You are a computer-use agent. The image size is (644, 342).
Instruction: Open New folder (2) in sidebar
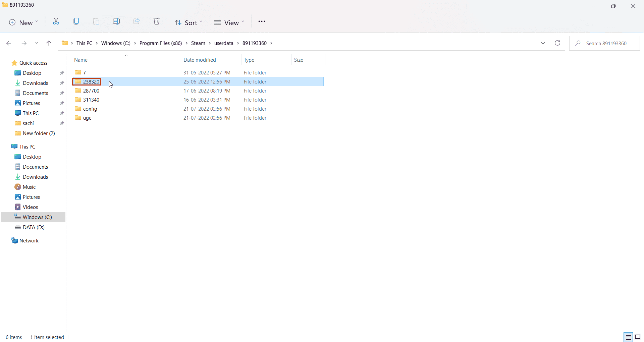coord(39,133)
